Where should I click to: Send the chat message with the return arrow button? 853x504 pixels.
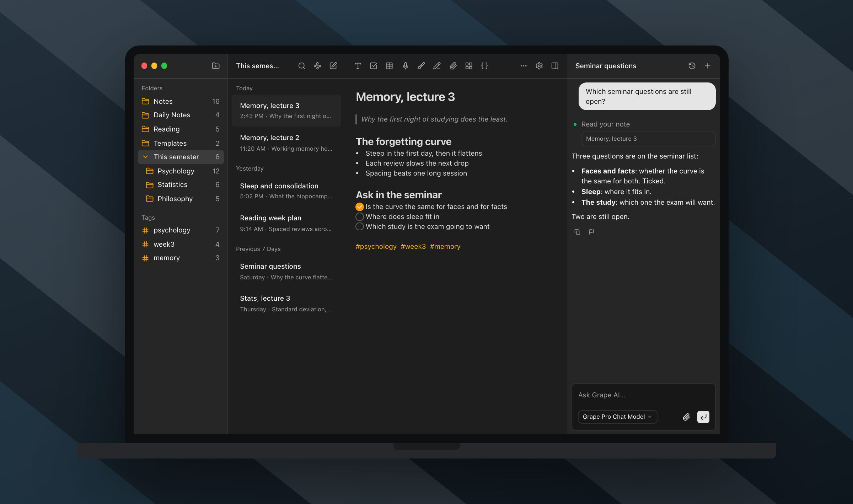tap(703, 417)
